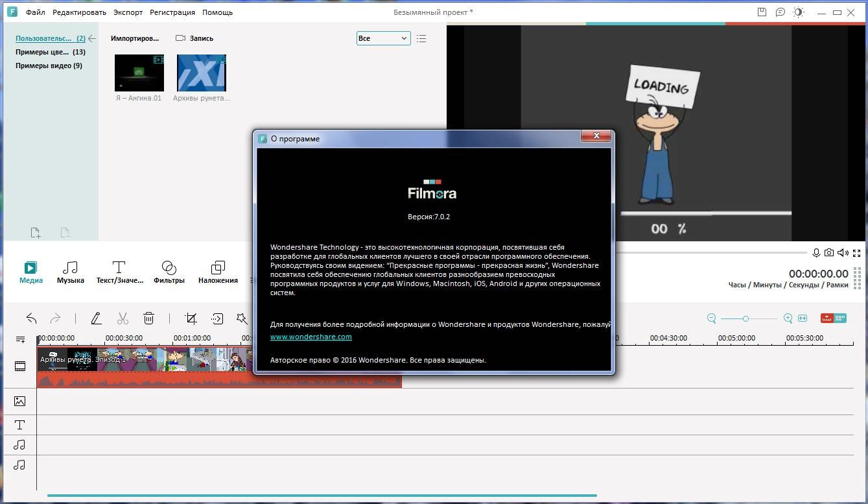This screenshot has width=868, height=504.
Task: Click the 00:05:00:00 ruler mark
Action: [x=736, y=338]
